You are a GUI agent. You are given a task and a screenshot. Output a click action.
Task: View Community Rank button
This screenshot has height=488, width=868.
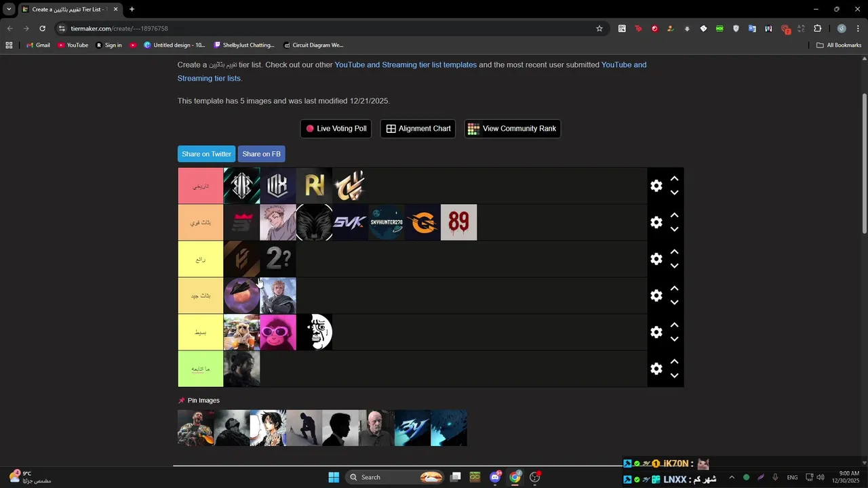(512, 129)
